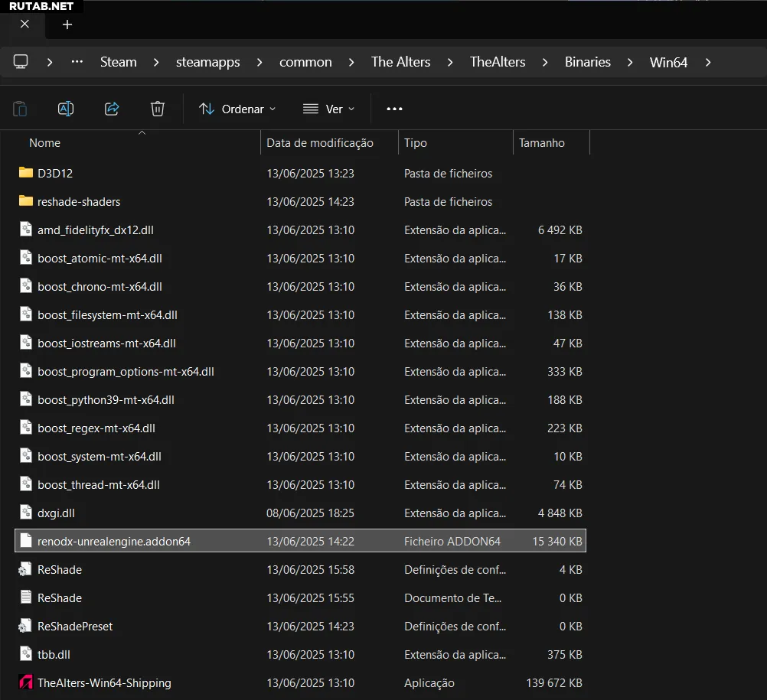Go to steamapps folder in breadcrumb
Image resolution: width=767 pixels, height=700 pixels.
(x=208, y=62)
